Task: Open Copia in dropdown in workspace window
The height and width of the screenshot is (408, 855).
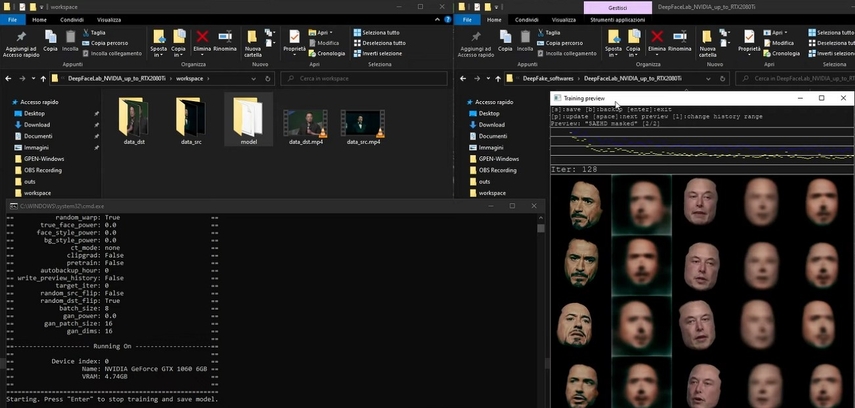Action: pyautogui.click(x=179, y=44)
